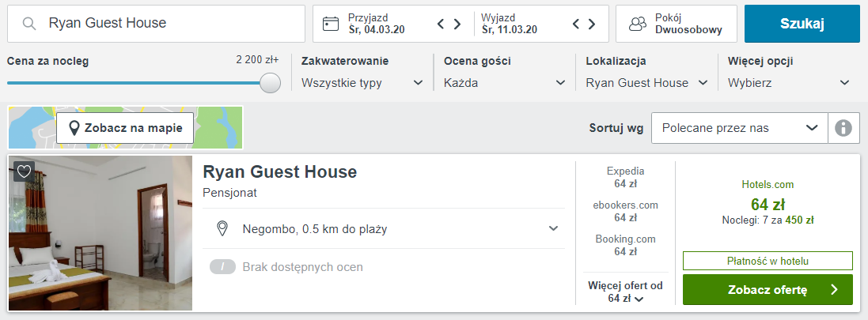Click the green Zobacz ofertę button
The width and height of the screenshot is (868, 320).
click(x=768, y=290)
